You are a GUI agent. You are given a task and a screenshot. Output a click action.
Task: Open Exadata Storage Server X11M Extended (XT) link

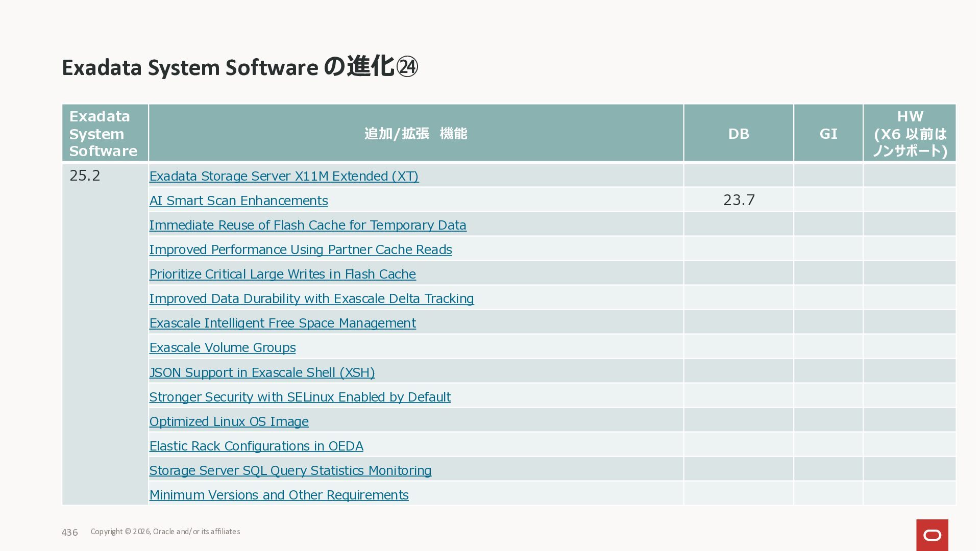284,176
